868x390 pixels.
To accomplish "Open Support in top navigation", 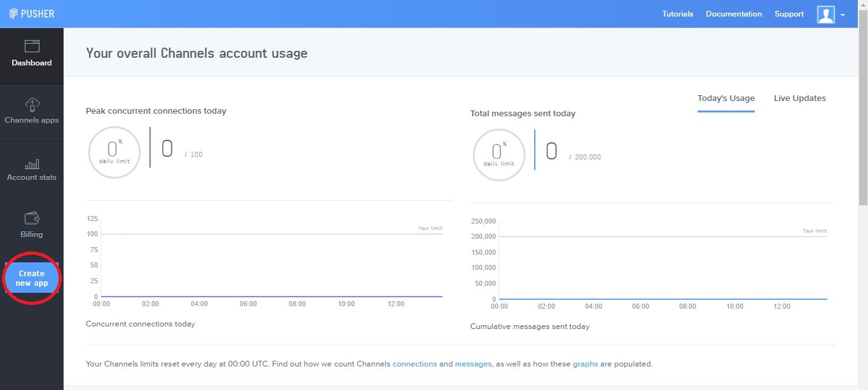I will pyautogui.click(x=789, y=14).
